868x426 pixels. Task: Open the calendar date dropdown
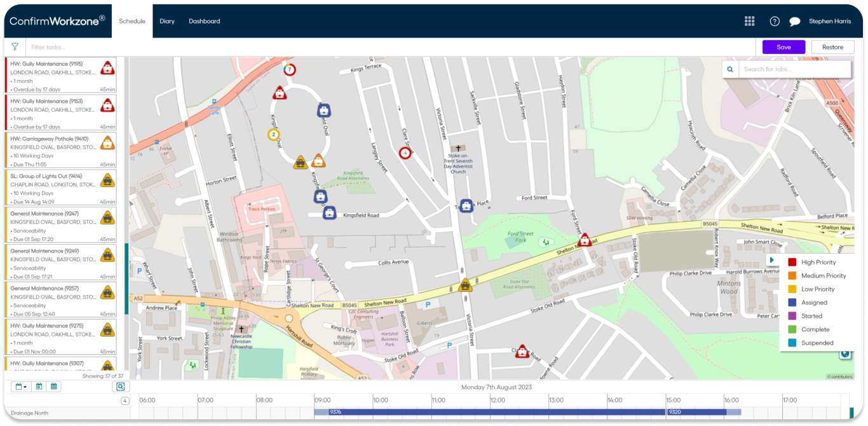tap(21, 387)
